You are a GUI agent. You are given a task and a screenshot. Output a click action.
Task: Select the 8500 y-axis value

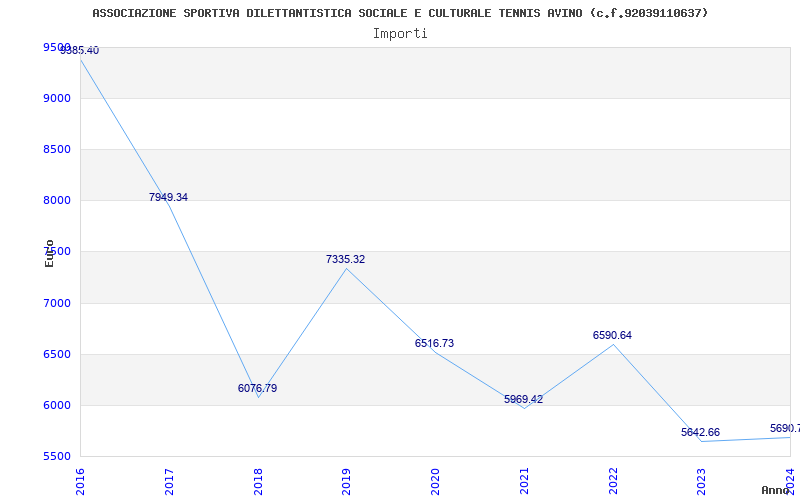(57, 149)
